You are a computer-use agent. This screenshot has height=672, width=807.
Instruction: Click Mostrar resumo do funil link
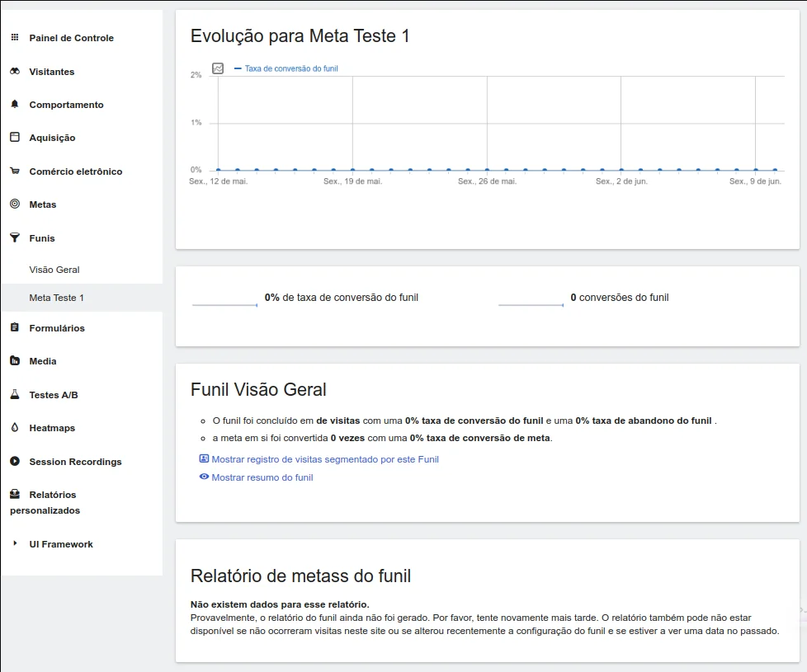[262, 477]
